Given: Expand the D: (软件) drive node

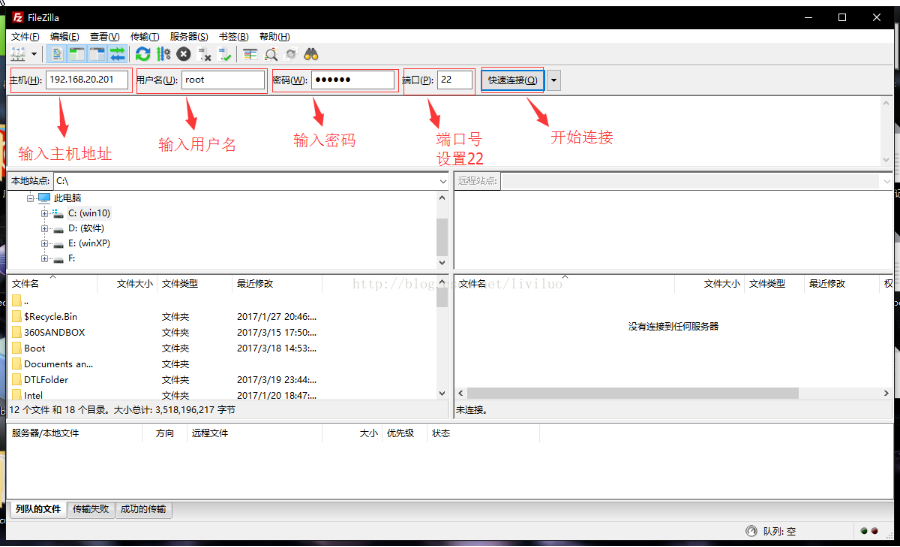Looking at the screenshot, I should [x=44, y=228].
